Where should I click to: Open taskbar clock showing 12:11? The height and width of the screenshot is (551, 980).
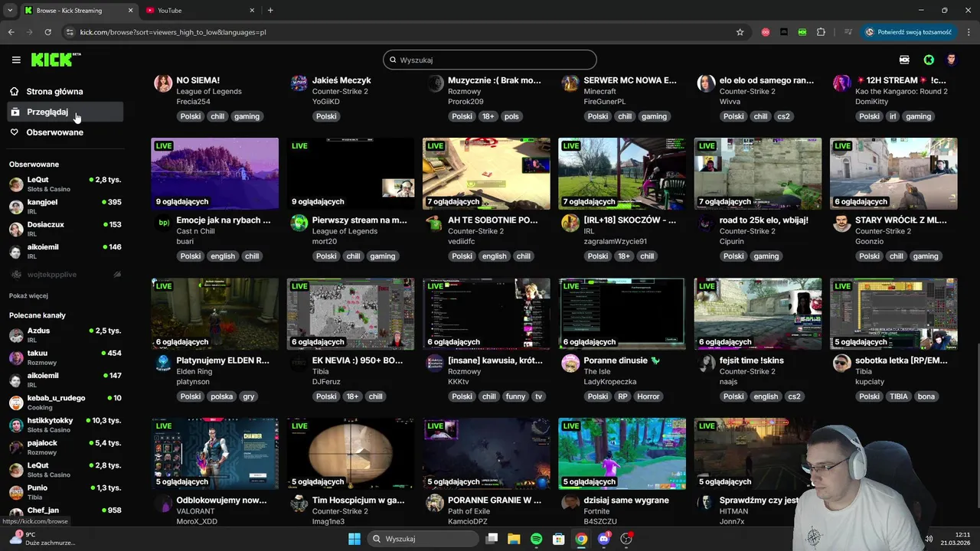coord(955,538)
